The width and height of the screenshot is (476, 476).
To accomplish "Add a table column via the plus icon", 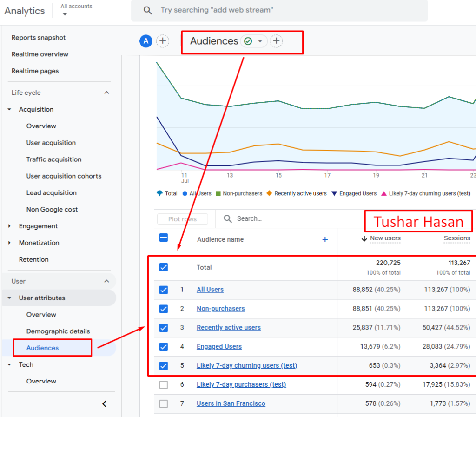I will click(325, 239).
